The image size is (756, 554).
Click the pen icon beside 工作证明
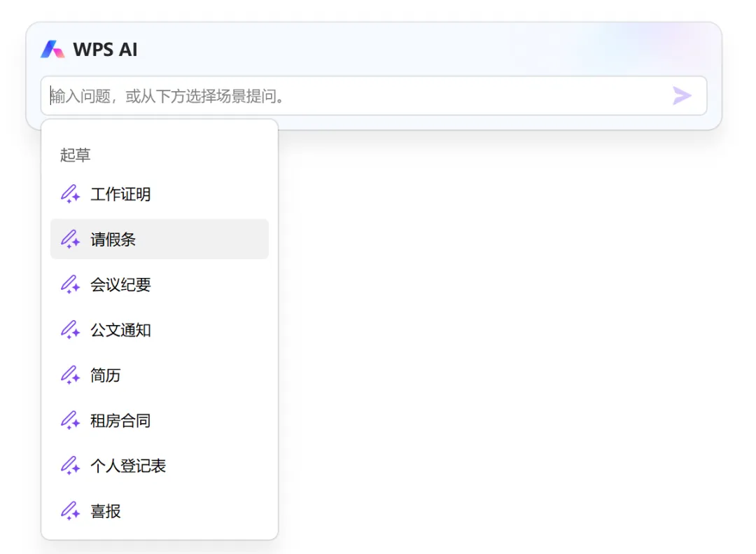[70, 194]
